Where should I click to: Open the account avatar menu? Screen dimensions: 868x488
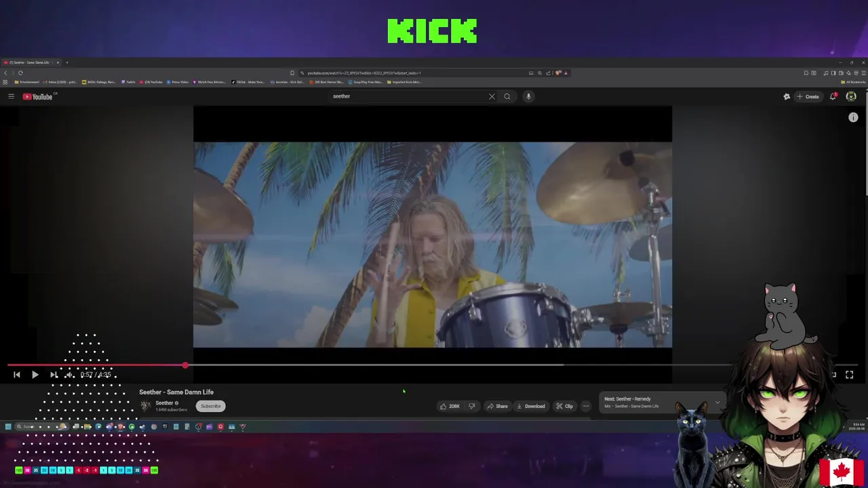pos(851,96)
